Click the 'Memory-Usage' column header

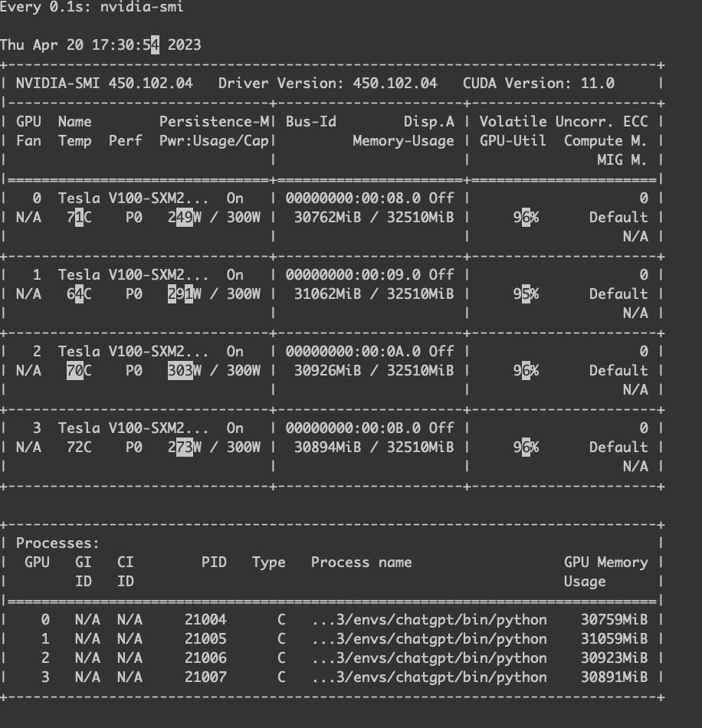403,141
